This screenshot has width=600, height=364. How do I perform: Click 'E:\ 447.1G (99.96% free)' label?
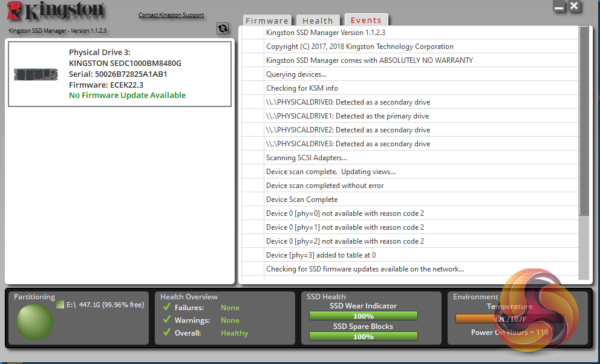coord(105,305)
